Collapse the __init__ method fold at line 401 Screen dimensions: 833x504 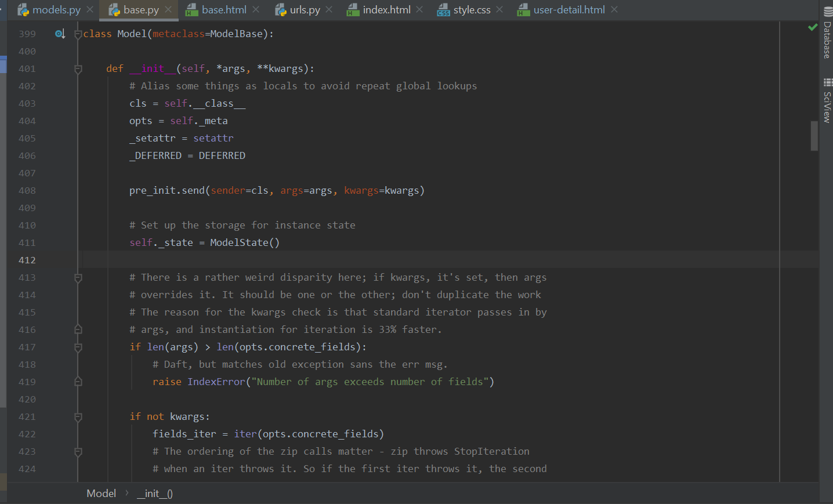pos(78,69)
